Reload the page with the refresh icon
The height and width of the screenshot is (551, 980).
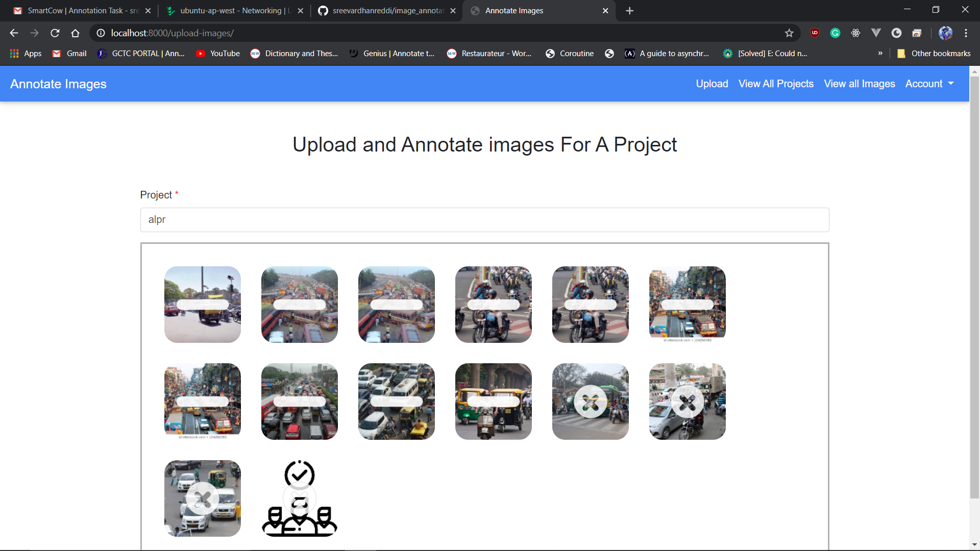(55, 33)
